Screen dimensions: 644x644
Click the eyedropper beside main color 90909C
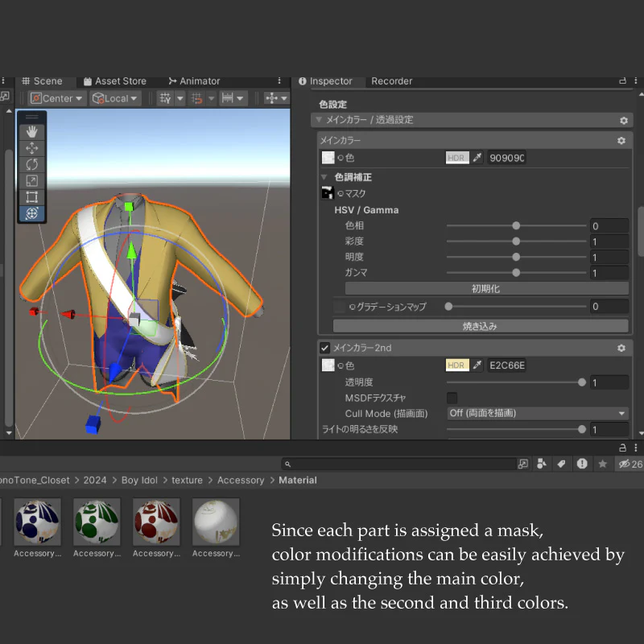point(477,158)
